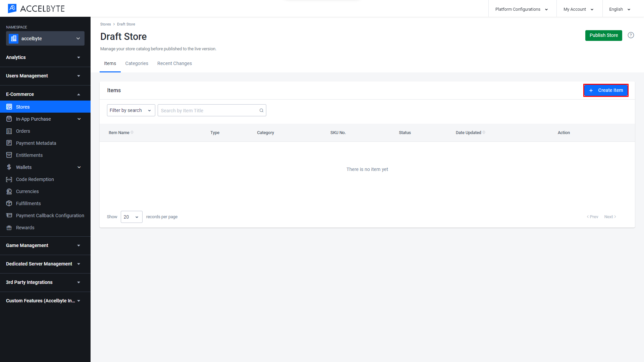Click the SKU No. column header

click(x=338, y=133)
